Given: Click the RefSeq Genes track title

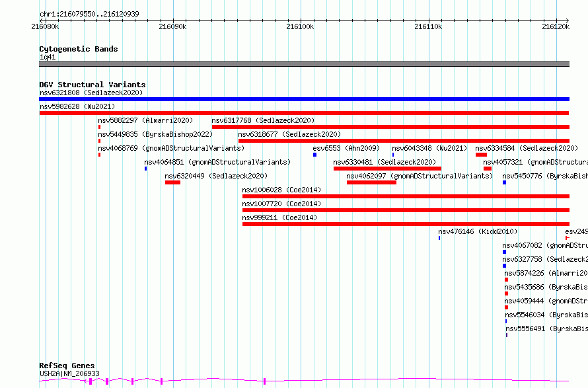Looking at the screenshot, I should click(67, 366).
